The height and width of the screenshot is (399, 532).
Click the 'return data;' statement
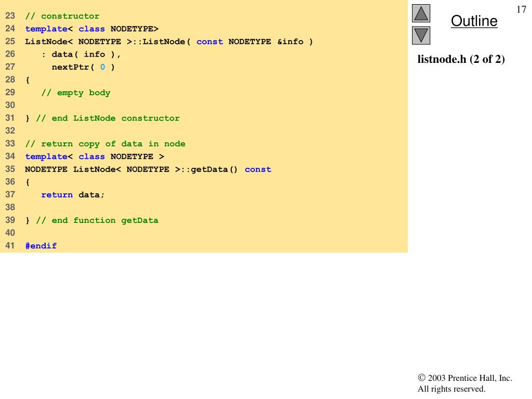[73, 195]
